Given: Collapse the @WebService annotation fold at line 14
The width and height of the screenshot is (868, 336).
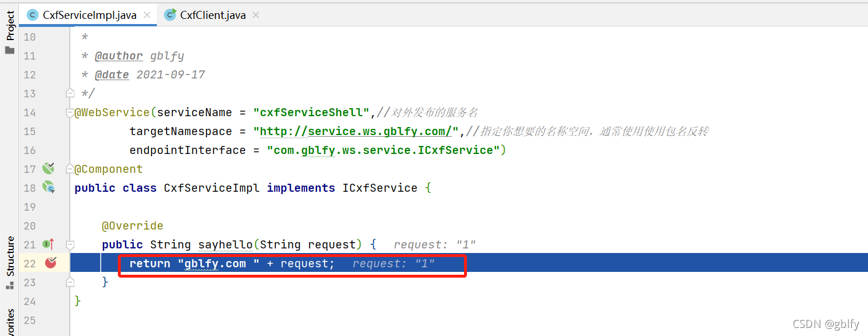Looking at the screenshot, I should coord(70,112).
